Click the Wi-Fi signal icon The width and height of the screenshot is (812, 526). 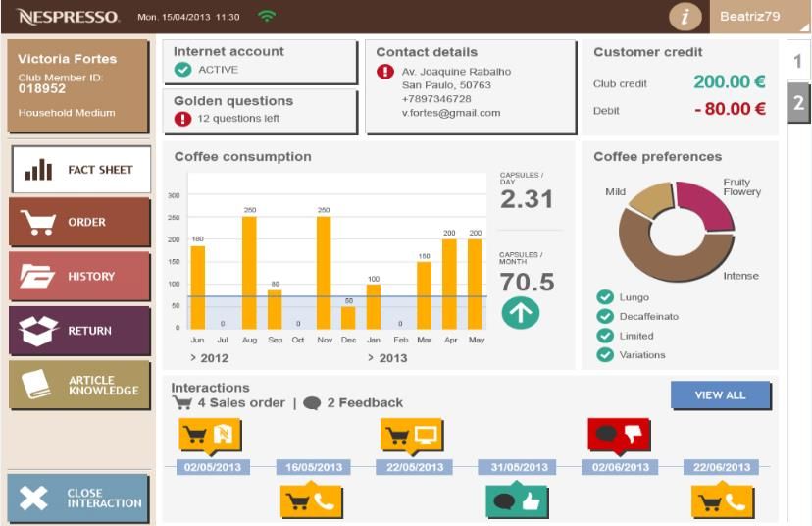point(266,16)
